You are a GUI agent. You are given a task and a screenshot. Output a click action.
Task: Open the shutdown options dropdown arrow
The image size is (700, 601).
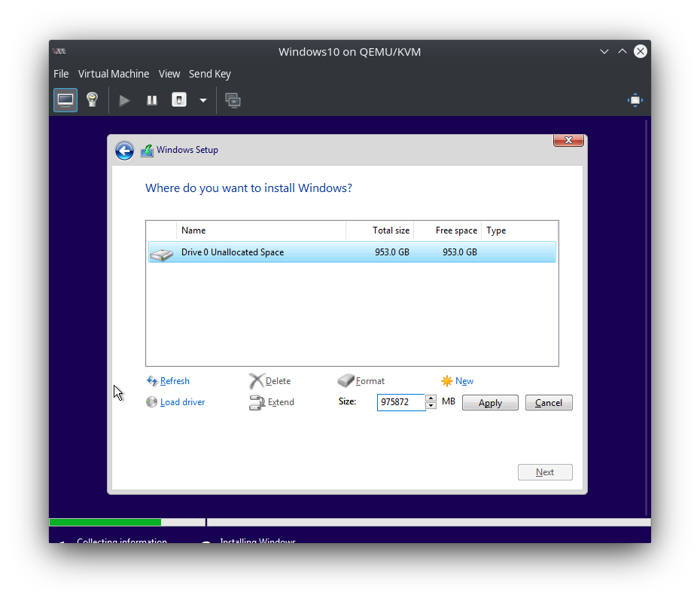tap(203, 100)
